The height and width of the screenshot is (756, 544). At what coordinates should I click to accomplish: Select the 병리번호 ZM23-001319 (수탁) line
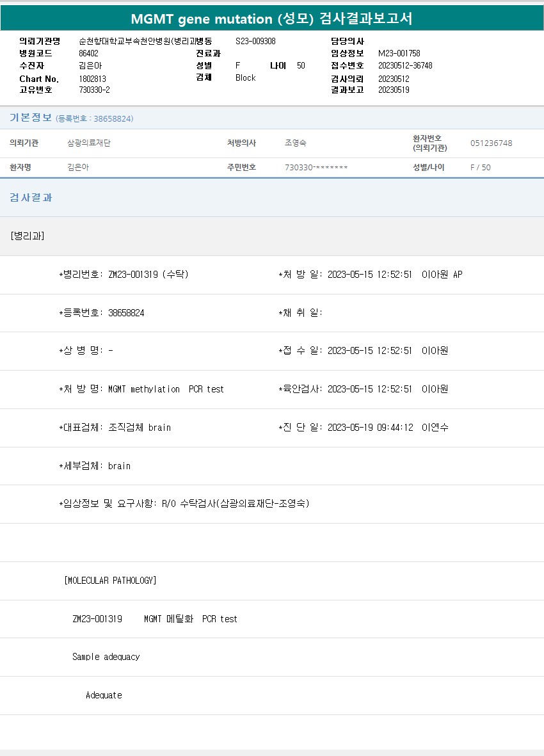pyautogui.click(x=124, y=275)
